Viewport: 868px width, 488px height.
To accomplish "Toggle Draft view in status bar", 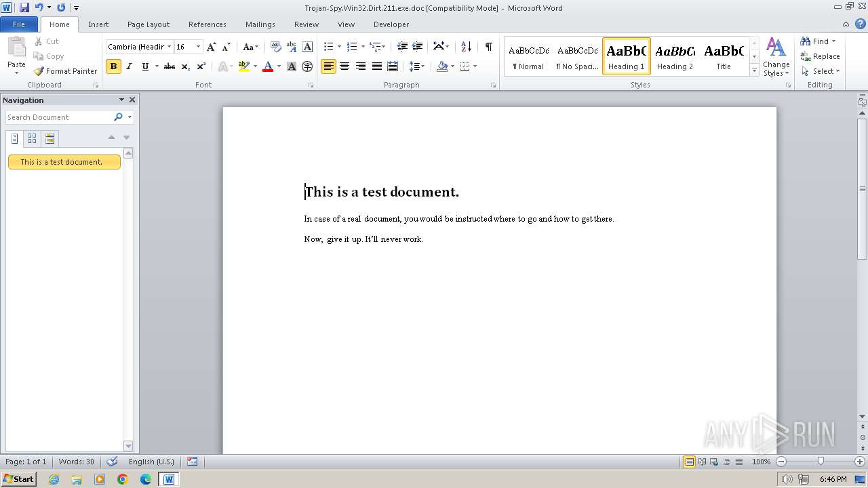I will [x=738, y=462].
